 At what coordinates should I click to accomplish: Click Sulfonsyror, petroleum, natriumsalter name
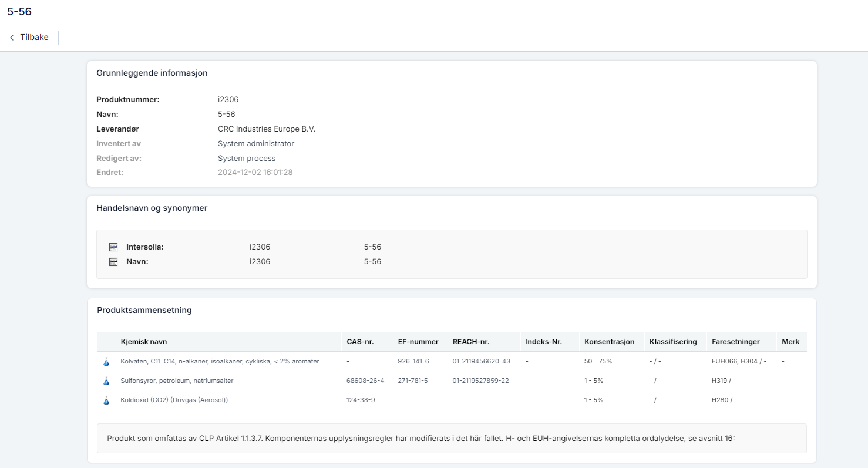pyautogui.click(x=177, y=381)
